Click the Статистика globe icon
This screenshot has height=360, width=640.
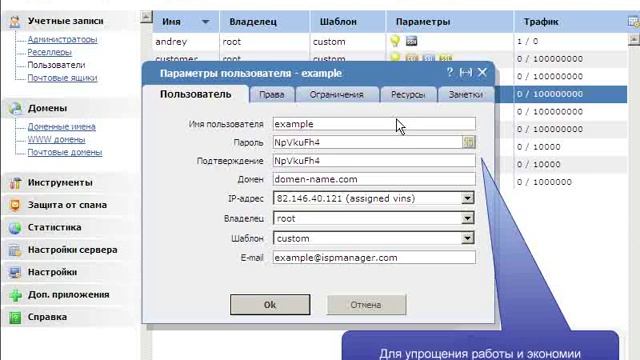coord(15,228)
